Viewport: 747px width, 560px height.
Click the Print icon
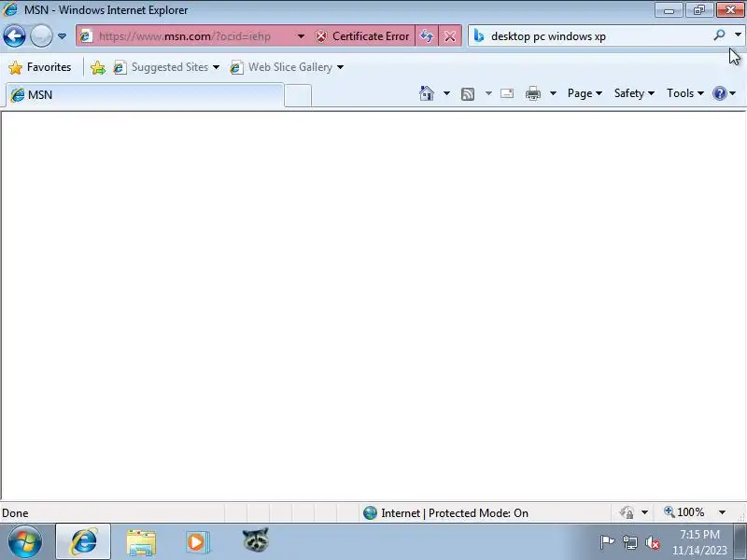click(x=533, y=93)
